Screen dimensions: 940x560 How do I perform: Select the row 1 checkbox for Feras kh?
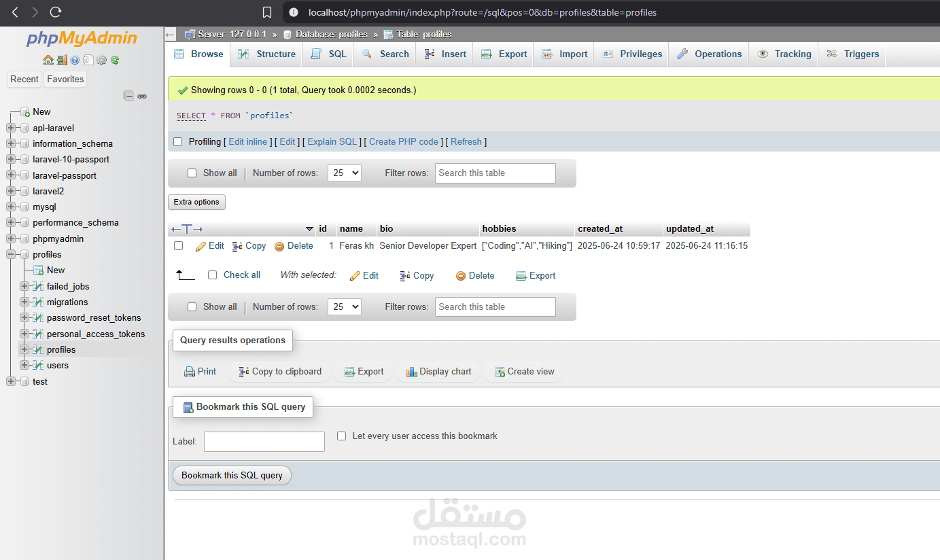[x=178, y=246]
